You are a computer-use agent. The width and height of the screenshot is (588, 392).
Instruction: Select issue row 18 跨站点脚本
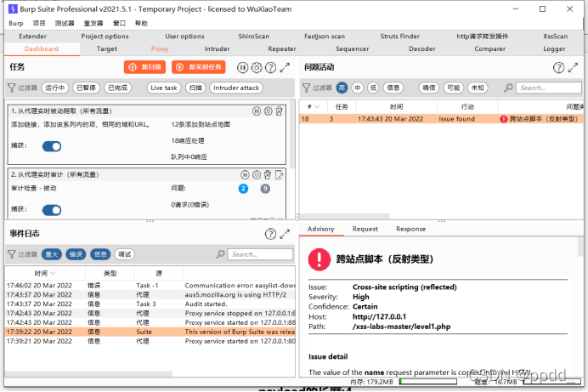tap(441, 119)
